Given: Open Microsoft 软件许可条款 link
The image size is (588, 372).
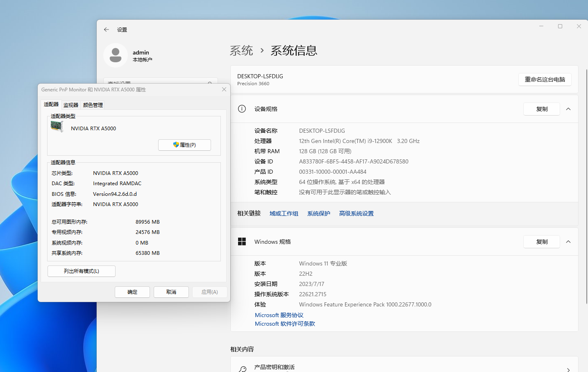Looking at the screenshot, I should (x=285, y=324).
